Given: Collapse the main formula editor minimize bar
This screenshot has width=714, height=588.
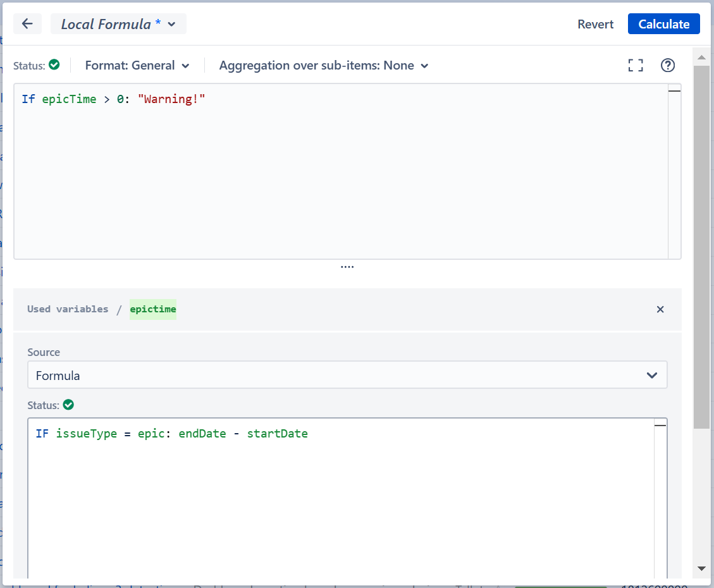Looking at the screenshot, I should (674, 92).
